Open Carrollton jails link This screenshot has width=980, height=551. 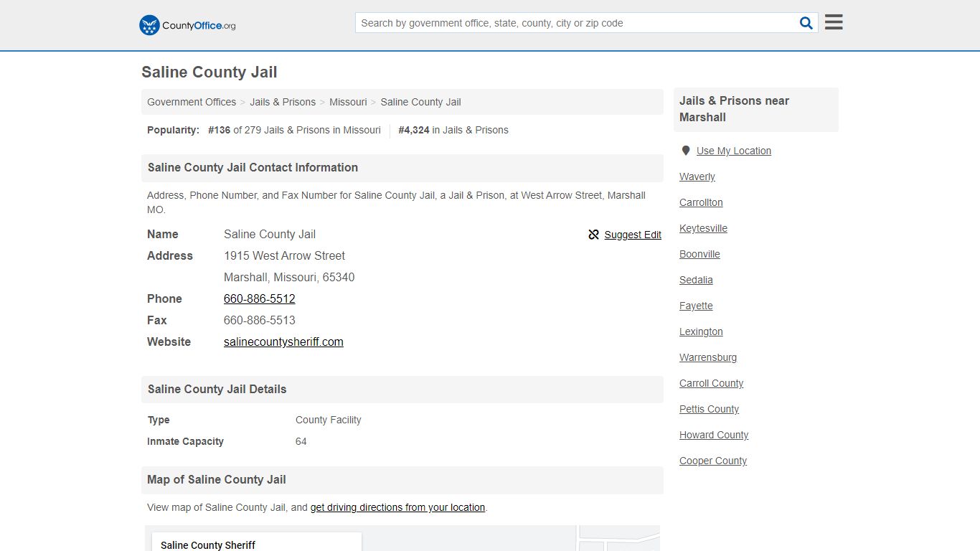click(x=701, y=202)
